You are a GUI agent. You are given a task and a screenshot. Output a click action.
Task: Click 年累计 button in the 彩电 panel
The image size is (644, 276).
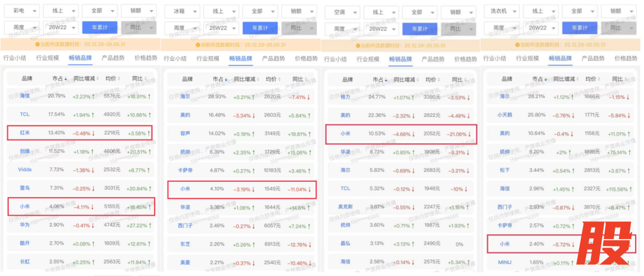click(x=100, y=28)
